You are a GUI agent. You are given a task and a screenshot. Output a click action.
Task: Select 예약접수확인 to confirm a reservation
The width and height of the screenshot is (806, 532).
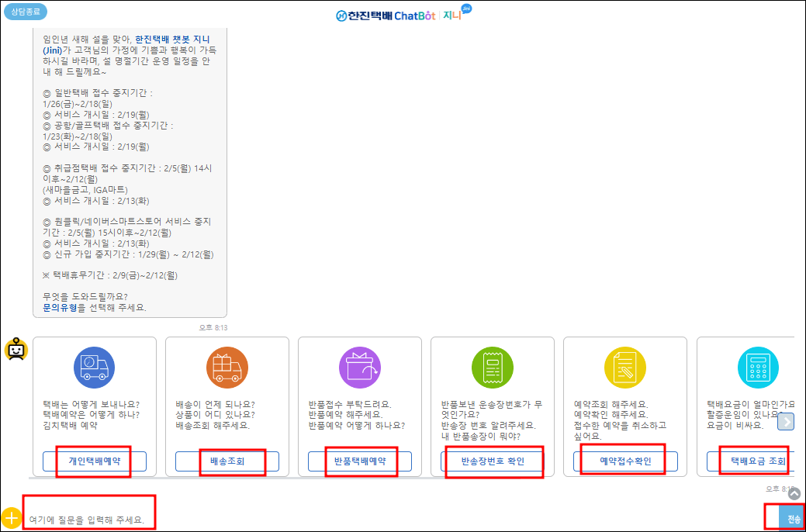625,460
